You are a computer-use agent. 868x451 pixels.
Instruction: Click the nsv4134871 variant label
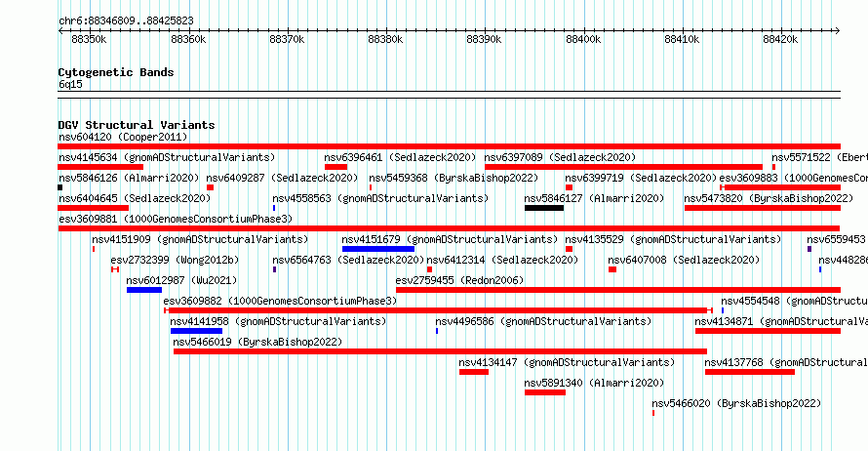pos(781,321)
